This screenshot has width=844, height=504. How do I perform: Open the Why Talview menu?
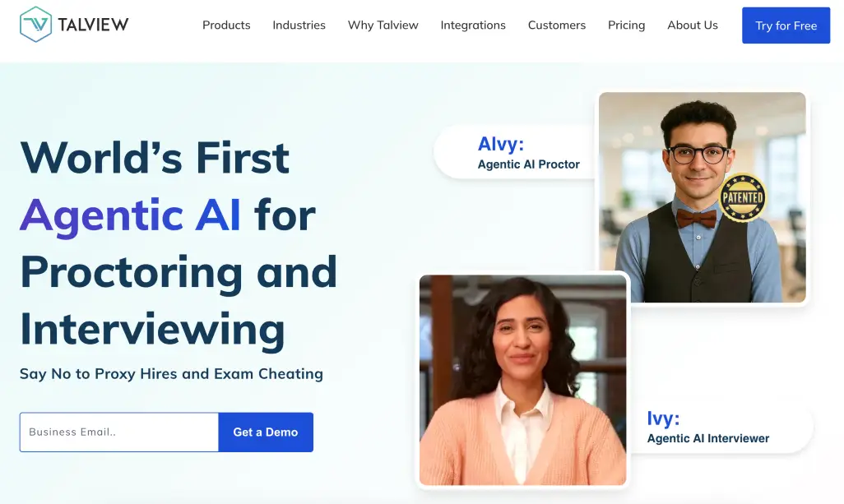(383, 25)
